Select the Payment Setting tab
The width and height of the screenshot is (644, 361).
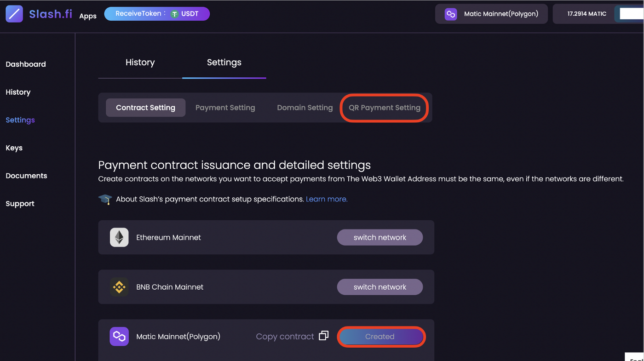point(225,107)
